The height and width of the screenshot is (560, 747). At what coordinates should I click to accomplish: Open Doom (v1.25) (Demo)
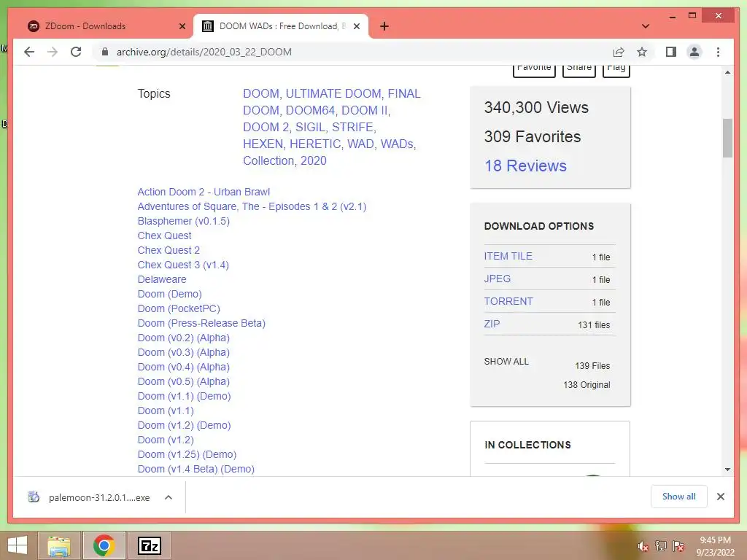187,454
